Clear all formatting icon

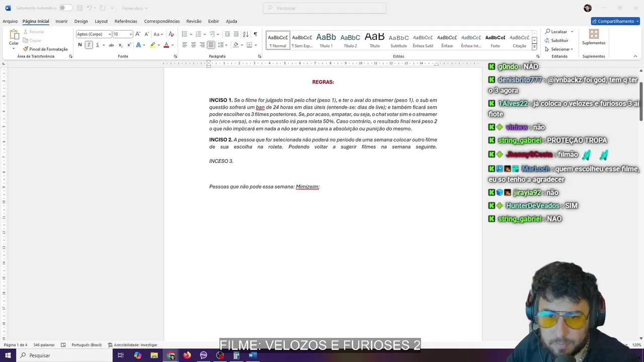point(171,34)
